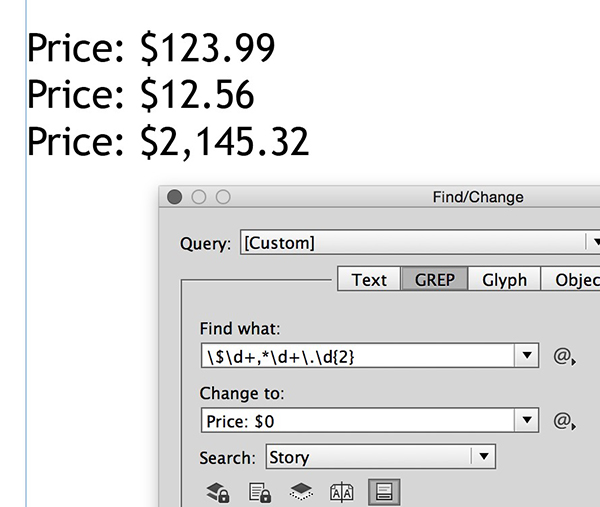Screen dimensions: 600x507
Task: Select the GREP tab
Action: 434,279
